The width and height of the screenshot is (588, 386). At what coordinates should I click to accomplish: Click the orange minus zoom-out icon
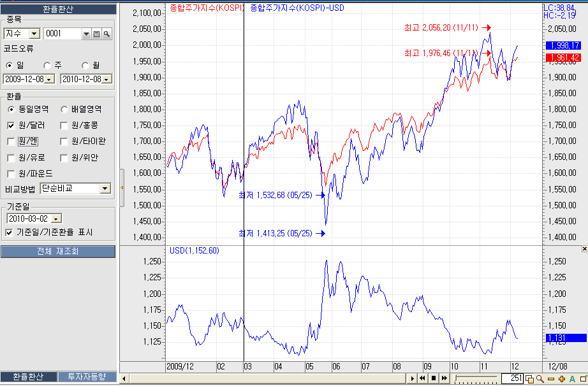coord(551,378)
